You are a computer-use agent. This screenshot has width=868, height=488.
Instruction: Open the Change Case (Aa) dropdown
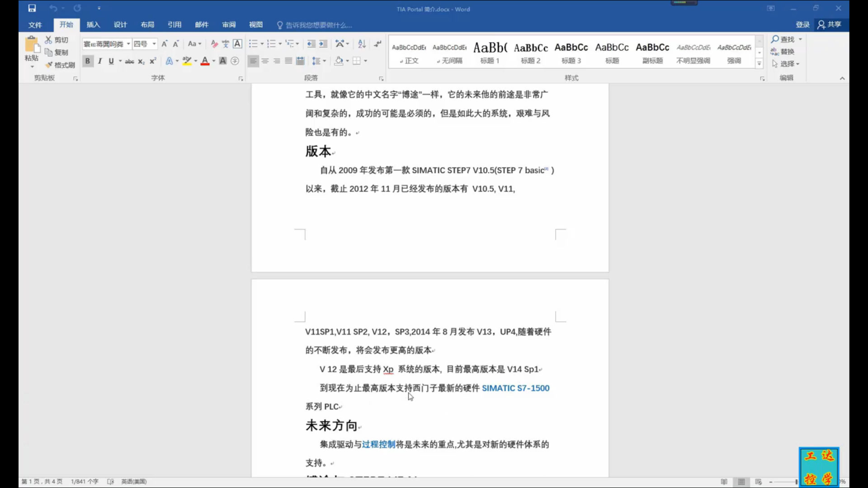coord(194,44)
